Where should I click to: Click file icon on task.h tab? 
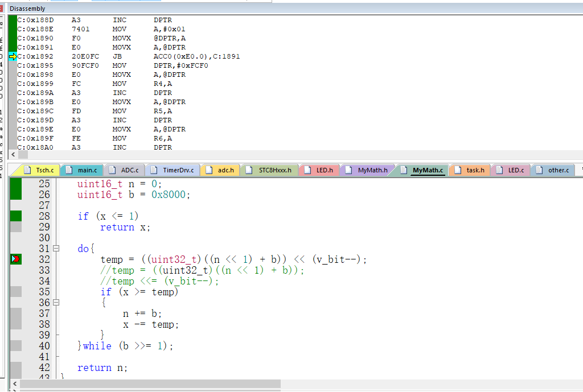pos(458,170)
